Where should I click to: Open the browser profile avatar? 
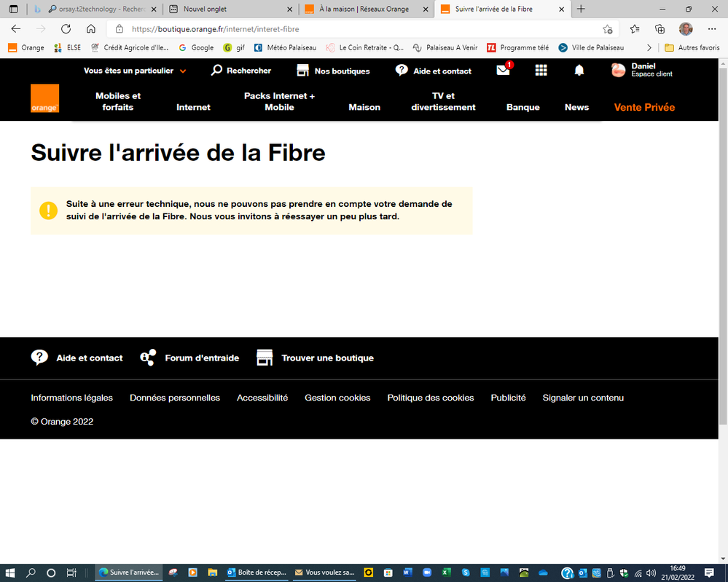(686, 29)
